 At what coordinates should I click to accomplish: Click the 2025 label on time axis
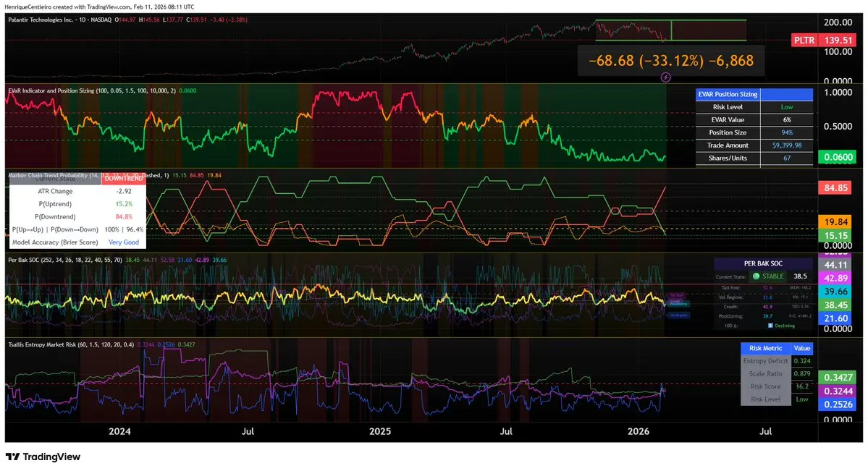coord(380,431)
